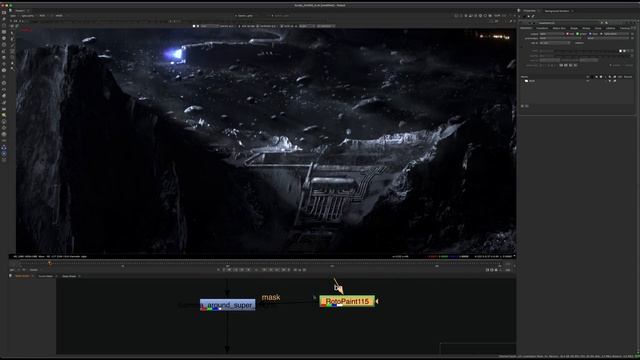This screenshot has height=360, width=640.
Task: Open the clip to dropdown
Action: (555, 43)
